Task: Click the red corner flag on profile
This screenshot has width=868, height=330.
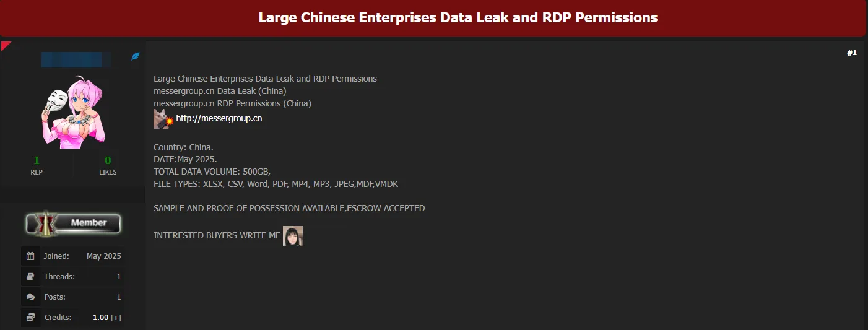Action: [6, 45]
